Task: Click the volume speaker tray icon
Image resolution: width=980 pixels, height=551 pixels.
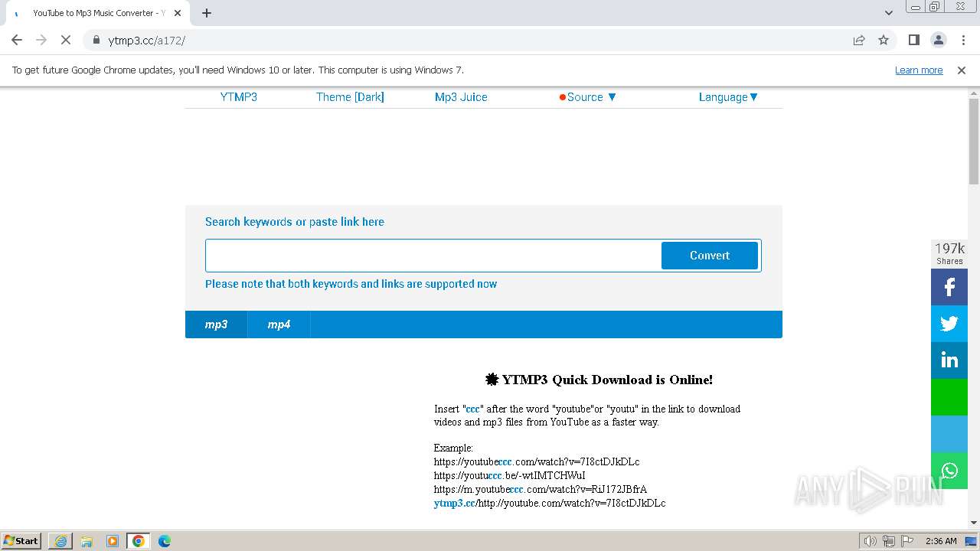Action: (x=871, y=541)
